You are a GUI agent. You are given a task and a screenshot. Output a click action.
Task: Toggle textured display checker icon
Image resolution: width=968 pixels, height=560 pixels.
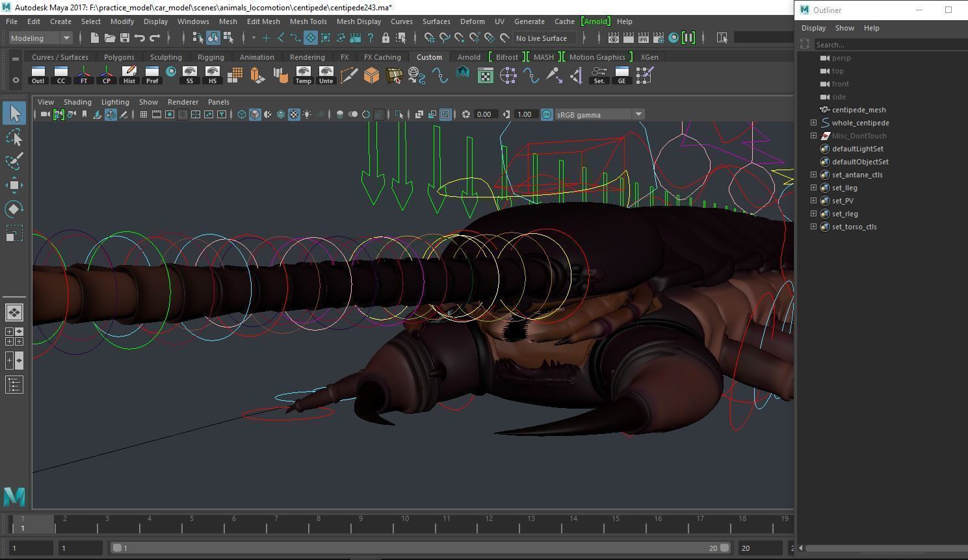[294, 114]
